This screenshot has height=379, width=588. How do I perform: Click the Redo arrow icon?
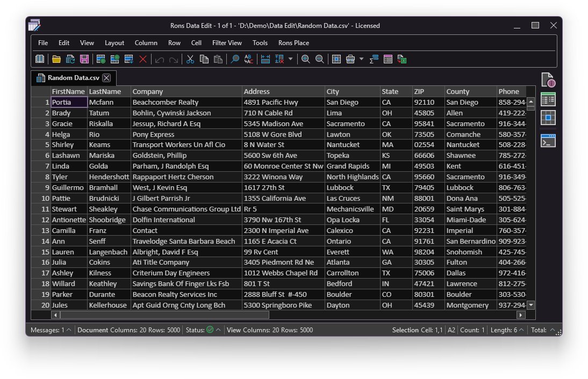(x=173, y=60)
